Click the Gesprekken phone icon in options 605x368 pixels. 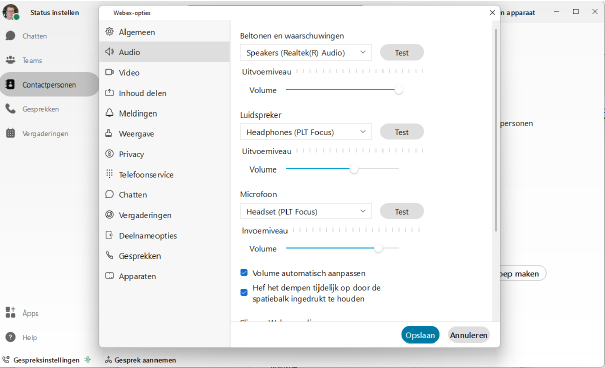pyautogui.click(x=110, y=255)
